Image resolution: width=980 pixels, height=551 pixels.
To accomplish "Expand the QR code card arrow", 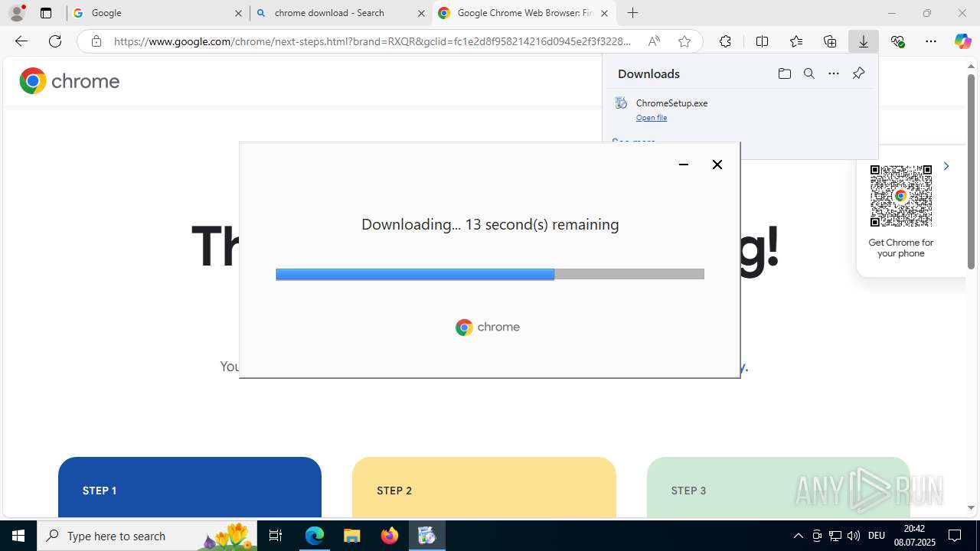I will [946, 166].
